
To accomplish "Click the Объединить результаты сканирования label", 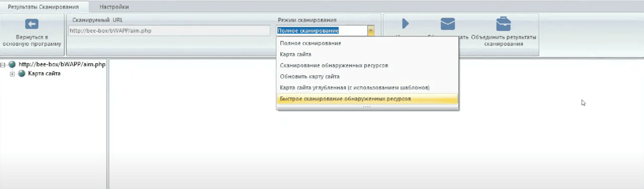I will tap(503, 40).
